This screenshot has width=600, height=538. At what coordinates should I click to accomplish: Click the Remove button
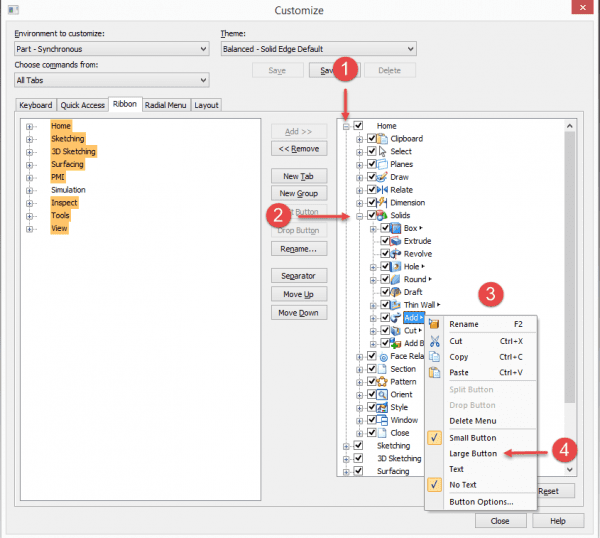click(299, 148)
